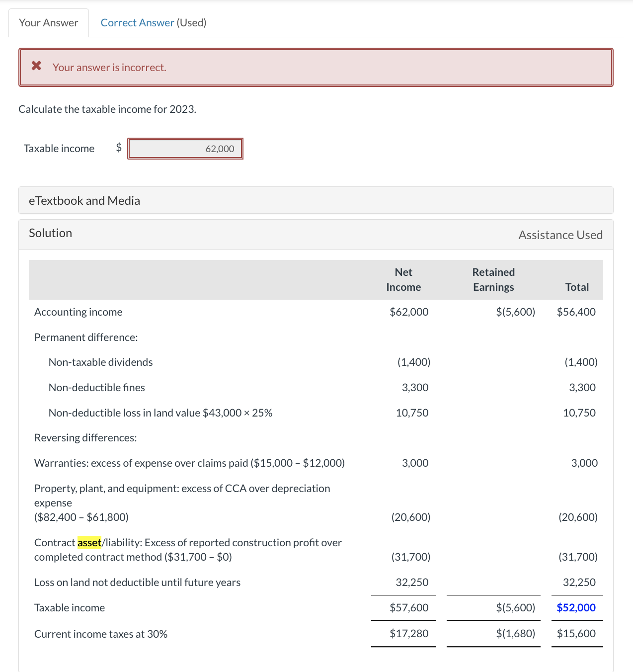Expand the eTextbook and Media section
Image resolution: width=633 pixels, height=672 pixels.
[x=84, y=200]
